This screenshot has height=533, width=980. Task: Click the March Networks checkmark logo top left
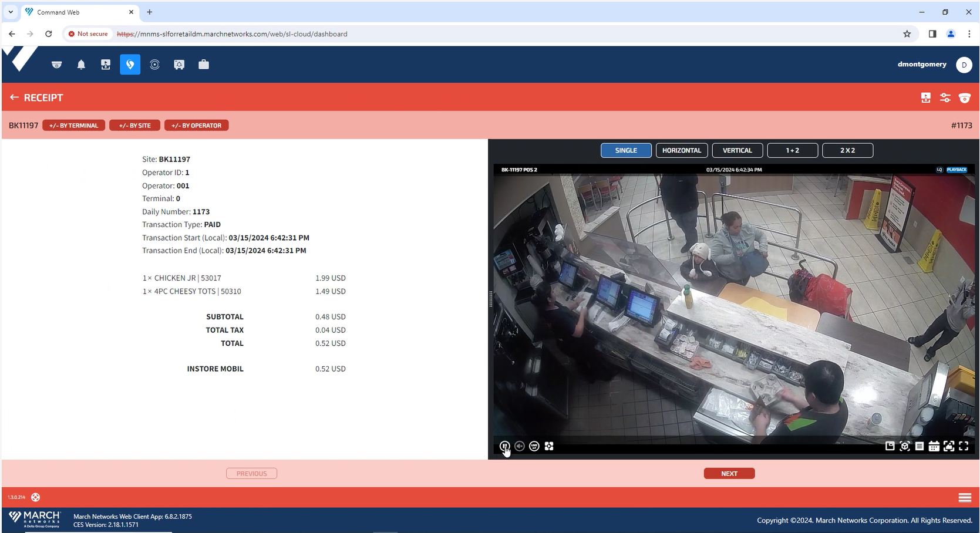(x=20, y=59)
